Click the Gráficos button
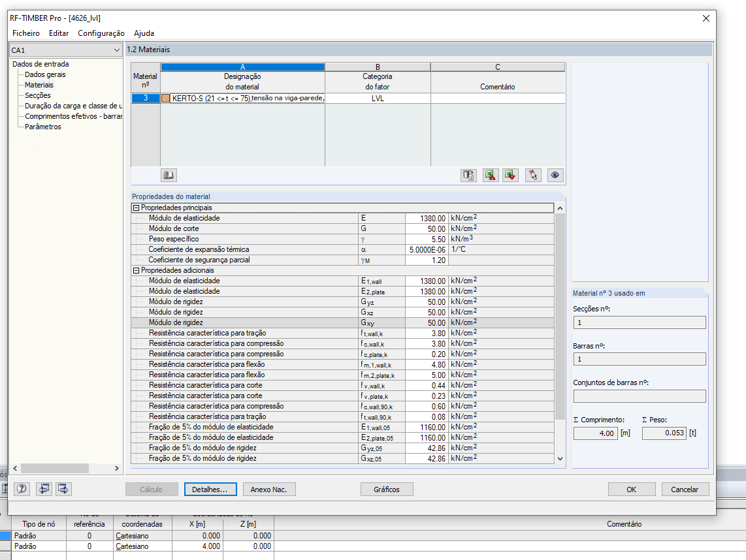The width and height of the screenshot is (746, 560). click(x=387, y=489)
